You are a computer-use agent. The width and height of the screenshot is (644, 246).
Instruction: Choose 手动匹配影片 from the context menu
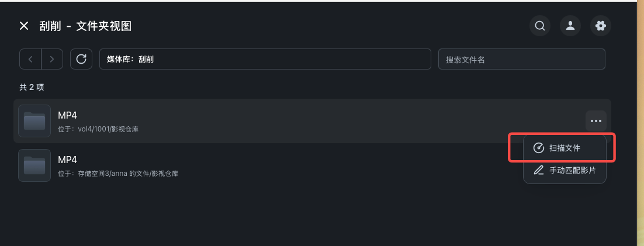click(572, 171)
